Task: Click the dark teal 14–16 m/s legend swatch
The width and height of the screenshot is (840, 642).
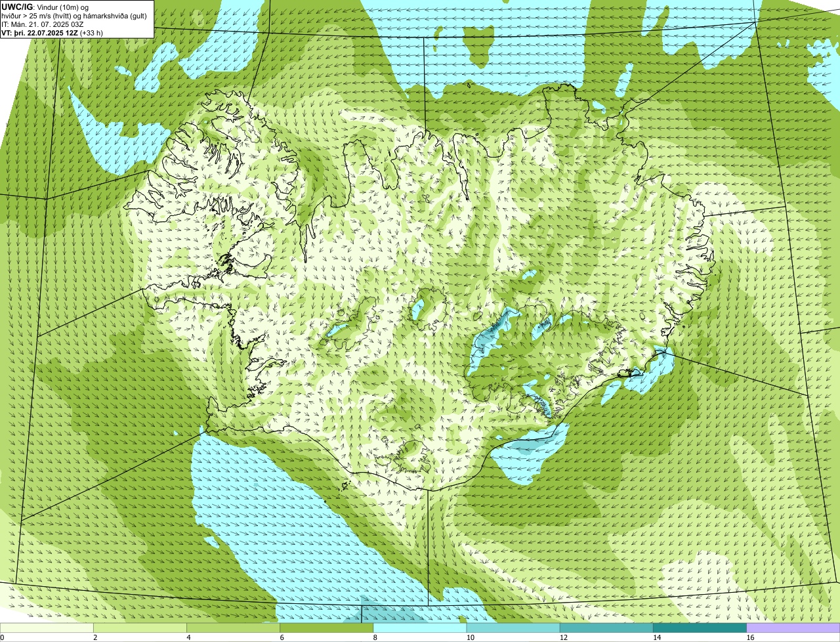Action: coord(700,628)
